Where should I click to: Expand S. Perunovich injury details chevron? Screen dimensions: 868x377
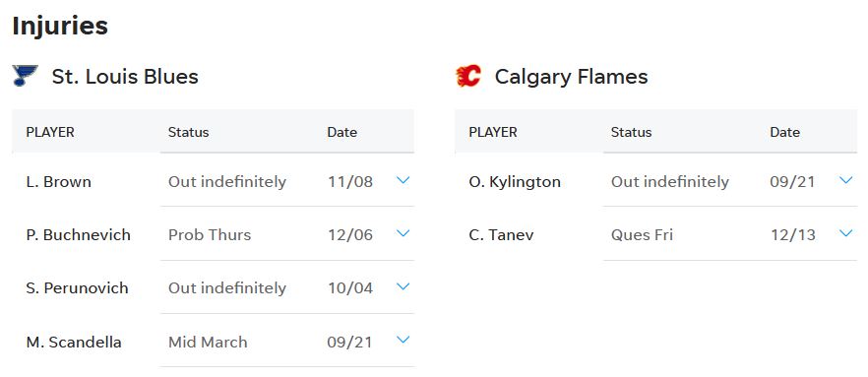[x=403, y=286]
